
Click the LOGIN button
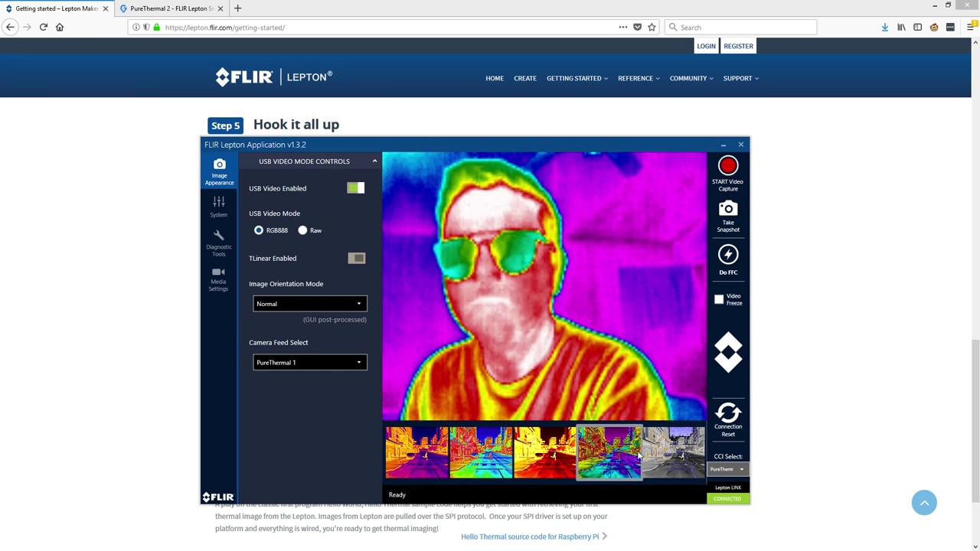pyautogui.click(x=706, y=46)
